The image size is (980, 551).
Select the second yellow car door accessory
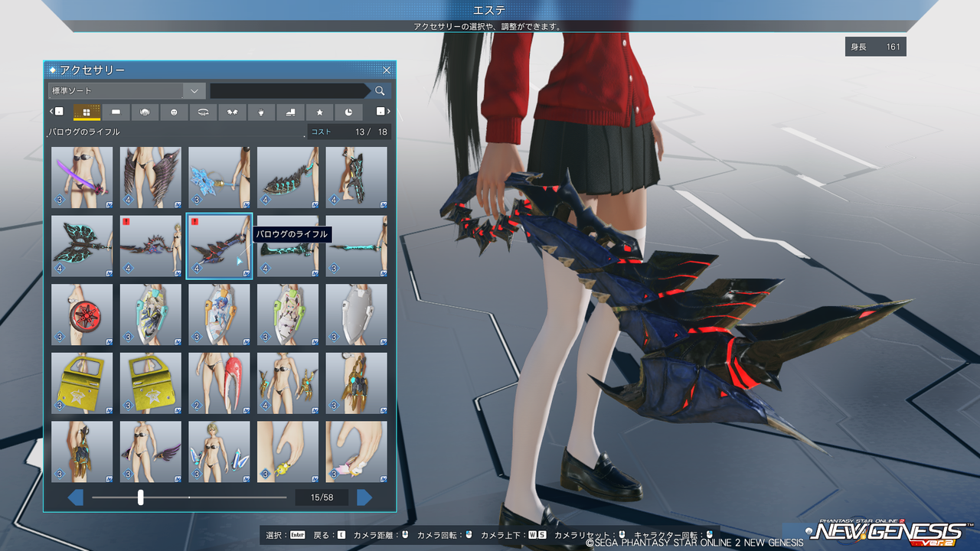(x=151, y=383)
